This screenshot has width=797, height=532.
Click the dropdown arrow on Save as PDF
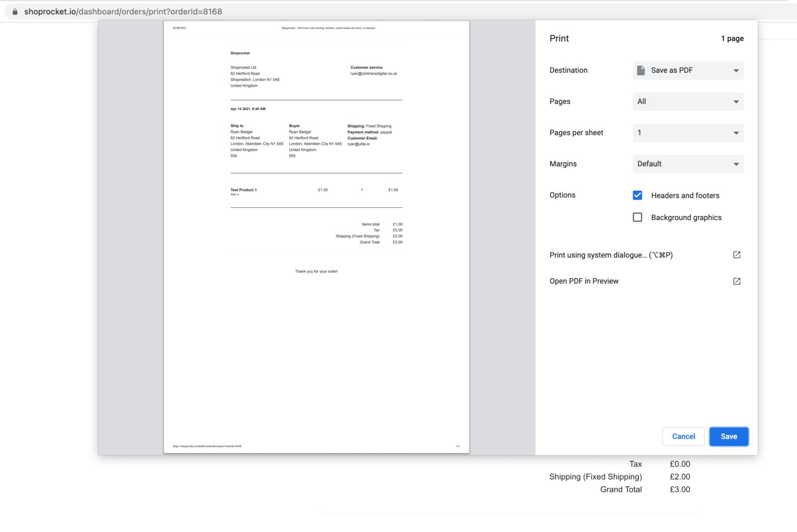click(x=736, y=71)
